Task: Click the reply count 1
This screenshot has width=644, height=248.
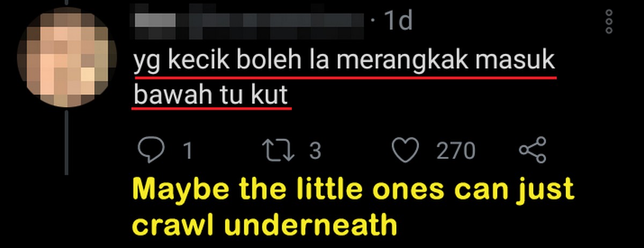Action: pos(187,151)
